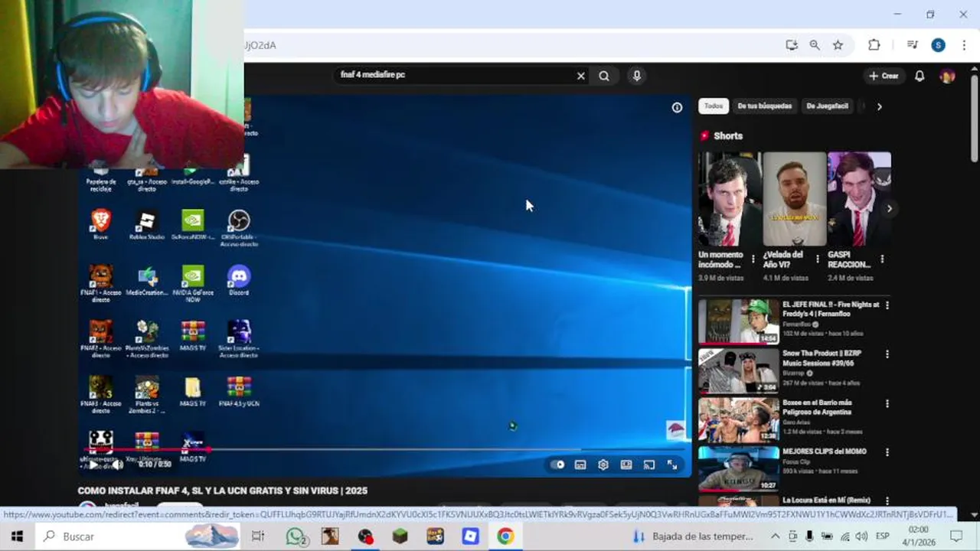The width and height of the screenshot is (980, 551).
Task: Open the ¿Velada del Año VI? short
Action: pos(794,199)
